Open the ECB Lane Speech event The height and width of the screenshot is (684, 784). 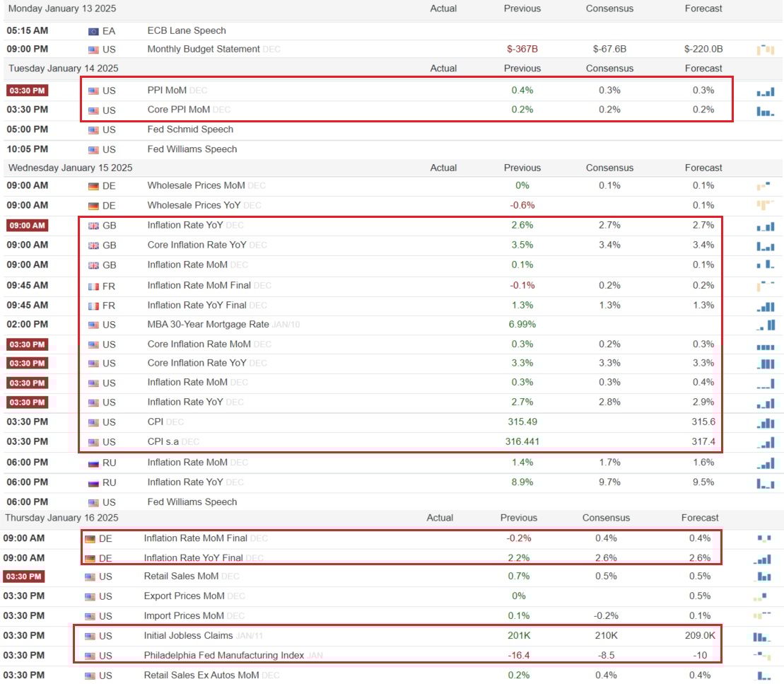tap(186, 30)
